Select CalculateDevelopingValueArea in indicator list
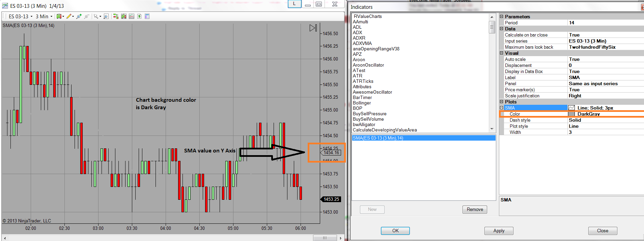This screenshot has width=644, height=241. [x=385, y=130]
